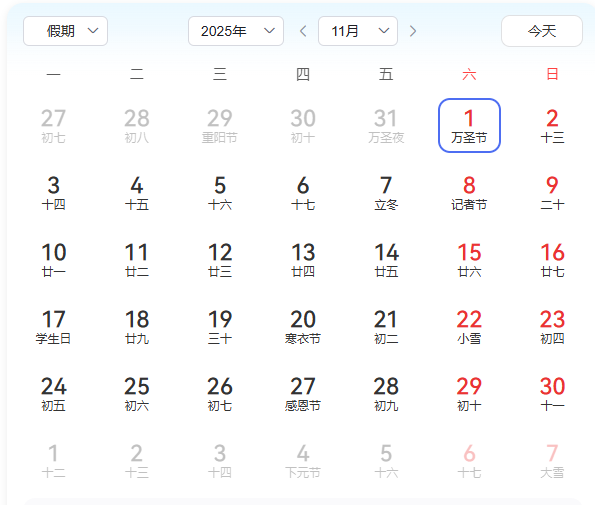Select November 7 立冬

386,193
